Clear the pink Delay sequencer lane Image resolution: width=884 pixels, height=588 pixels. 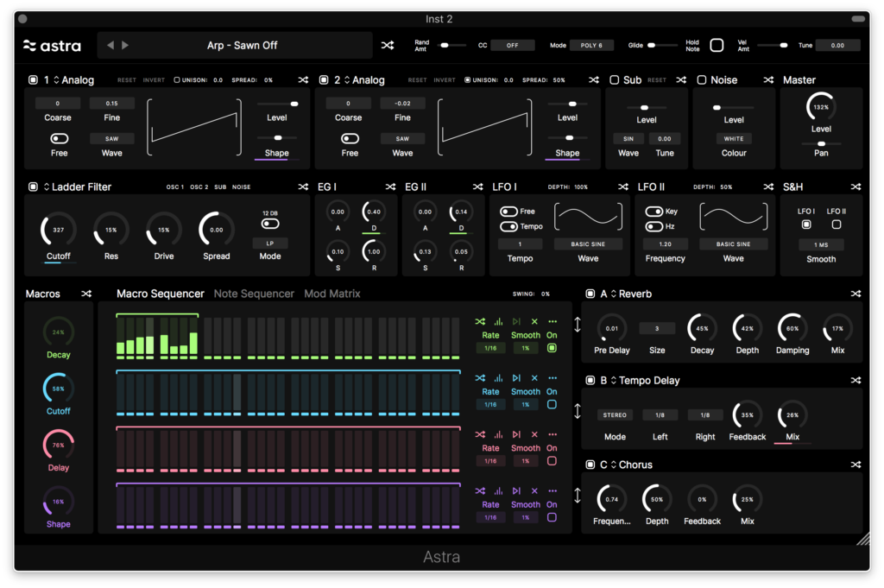[x=534, y=434]
